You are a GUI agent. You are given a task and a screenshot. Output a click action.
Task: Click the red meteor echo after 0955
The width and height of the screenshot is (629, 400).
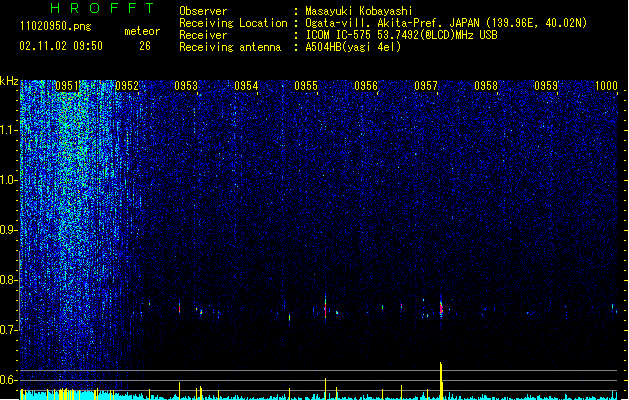coord(325,309)
